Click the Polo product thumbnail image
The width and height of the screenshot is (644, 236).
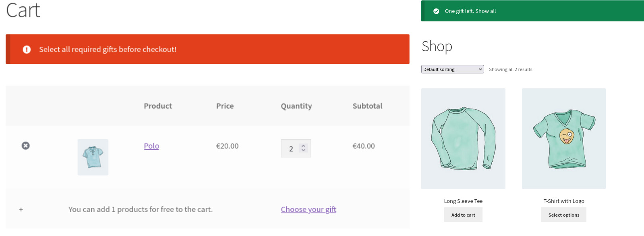pyautogui.click(x=93, y=157)
